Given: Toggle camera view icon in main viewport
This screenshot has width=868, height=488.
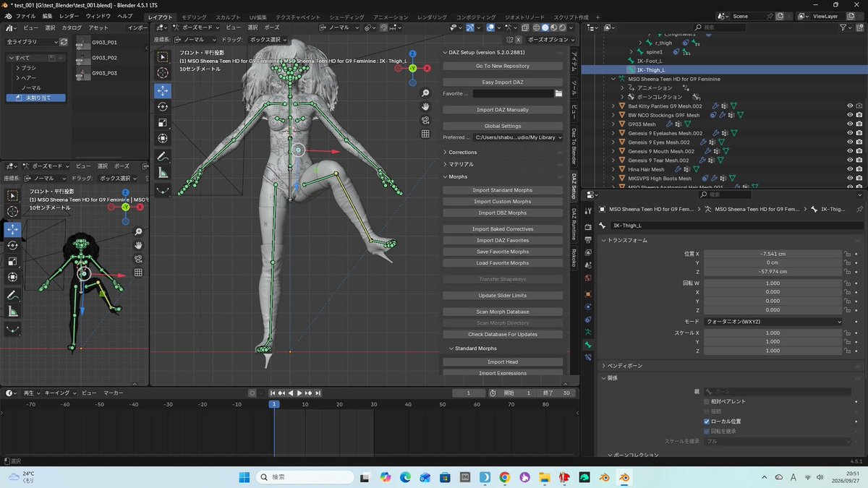Looking at the screenshot, I should point(426,120).
